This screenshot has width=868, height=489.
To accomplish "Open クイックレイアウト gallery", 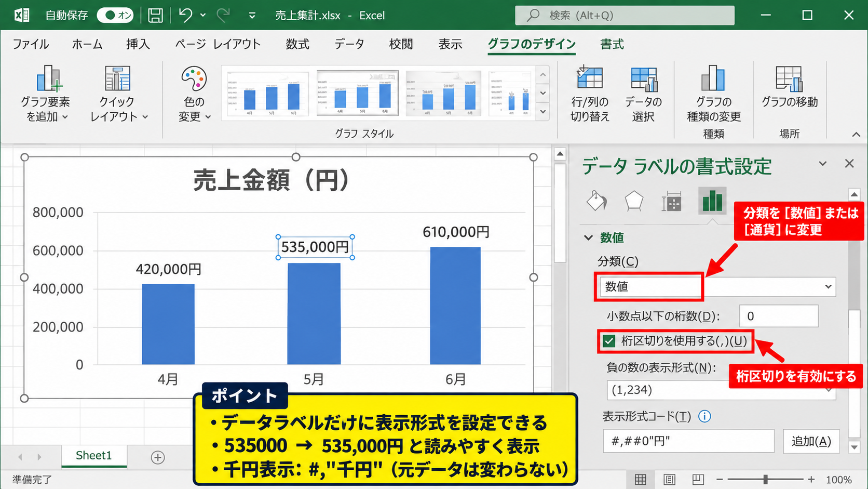I will (x=118, y=94).
